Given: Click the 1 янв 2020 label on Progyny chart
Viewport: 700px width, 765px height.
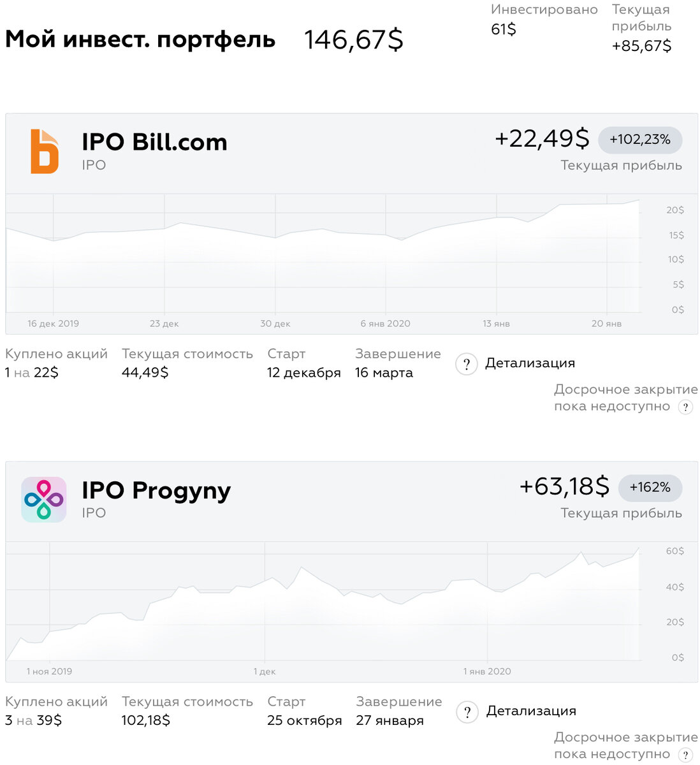Looking at the screenshot, I should click(487, 671).
